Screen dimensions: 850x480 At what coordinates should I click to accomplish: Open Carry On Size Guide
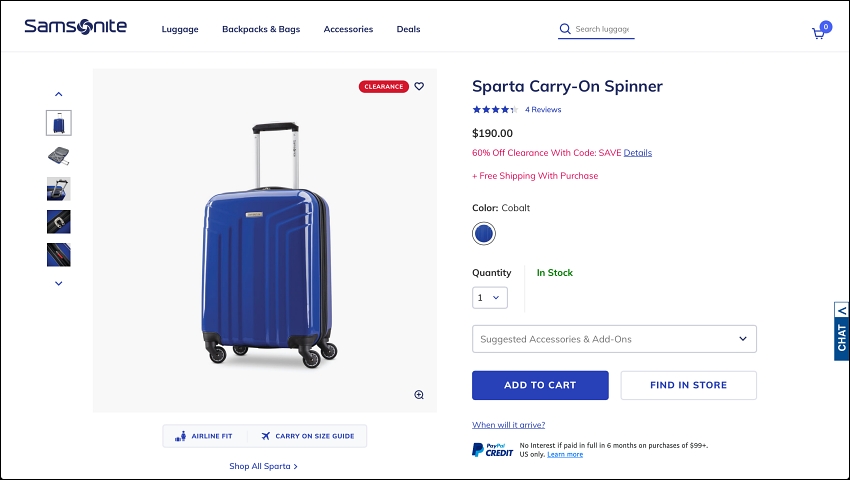click(308, 436)
